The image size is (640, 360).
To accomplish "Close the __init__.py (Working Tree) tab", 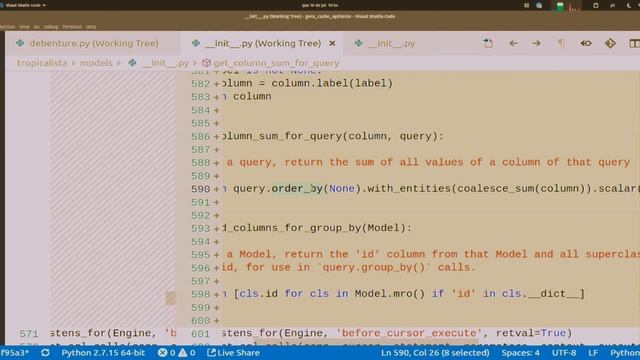I will [332, 43].
